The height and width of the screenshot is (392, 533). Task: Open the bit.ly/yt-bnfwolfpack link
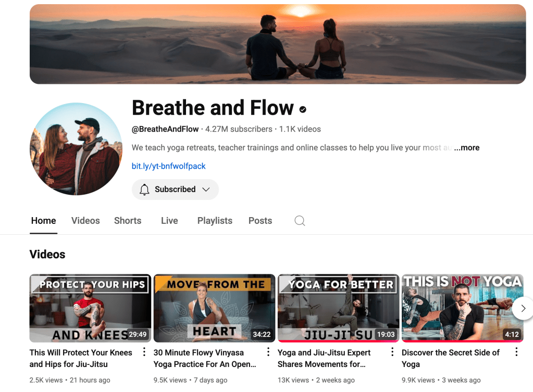tap(168, 166)
